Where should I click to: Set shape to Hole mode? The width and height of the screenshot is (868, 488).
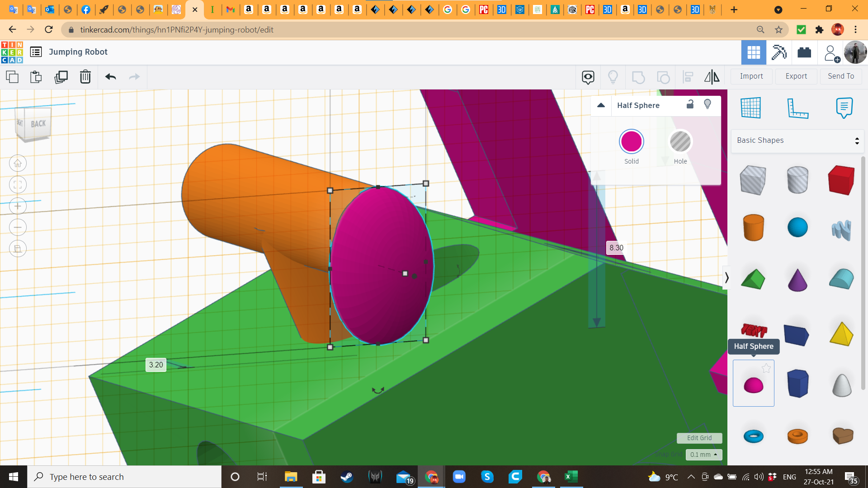click(680, 142)
